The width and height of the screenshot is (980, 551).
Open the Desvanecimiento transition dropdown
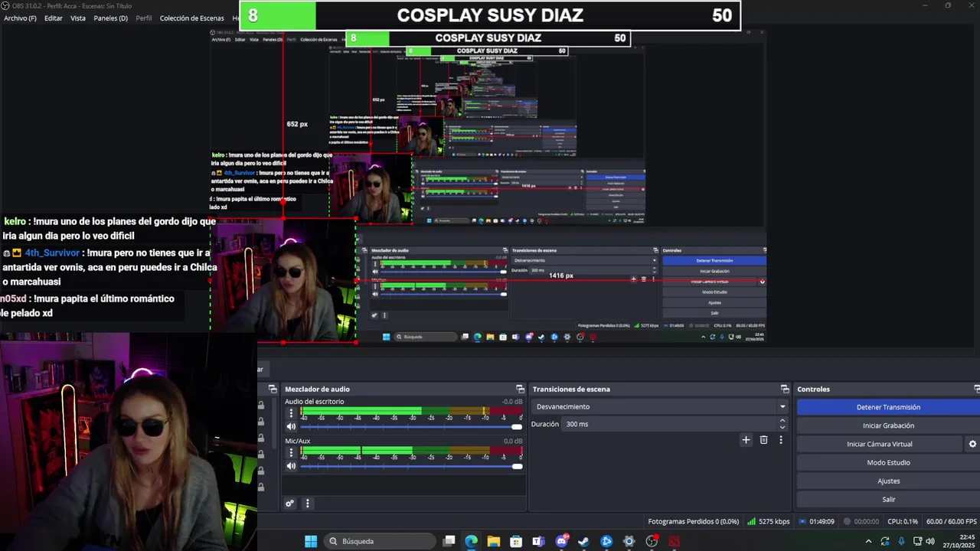pyautogui.click(x=661, y=406)
